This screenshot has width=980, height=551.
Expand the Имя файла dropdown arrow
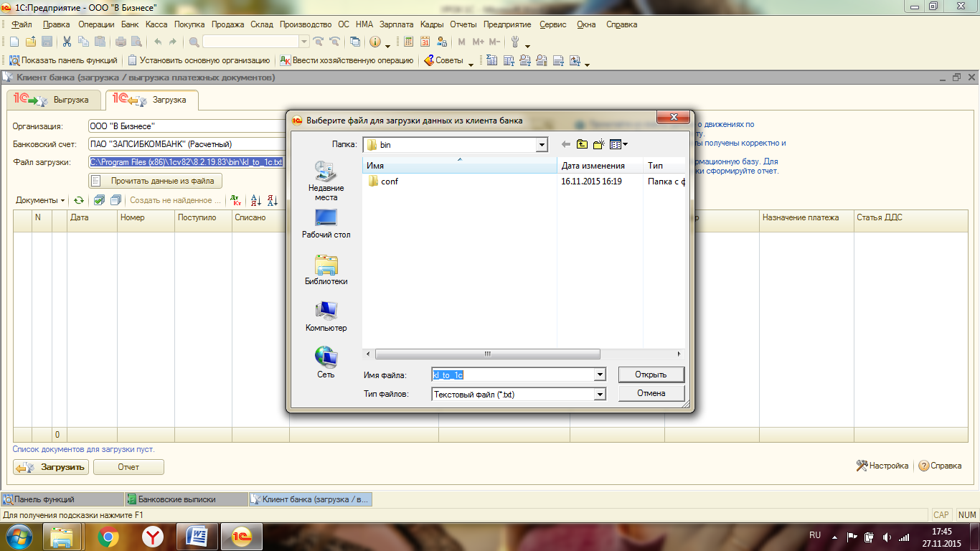600,375
